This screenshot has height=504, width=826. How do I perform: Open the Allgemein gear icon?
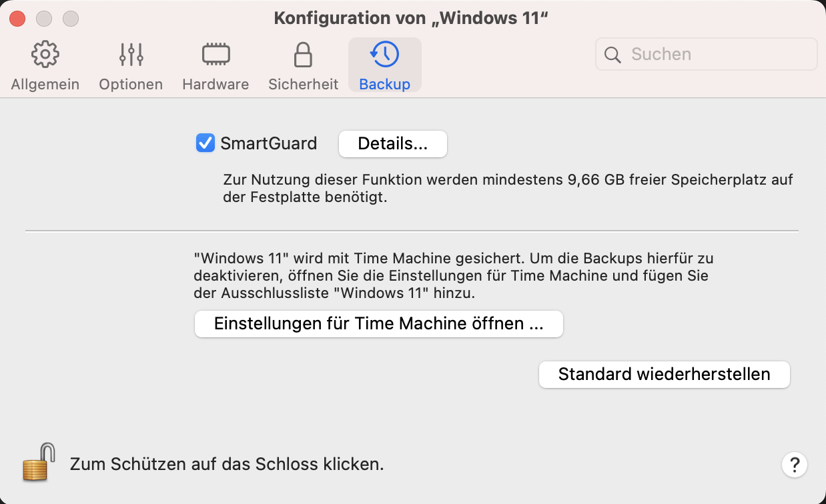click(x=45, y=55)
